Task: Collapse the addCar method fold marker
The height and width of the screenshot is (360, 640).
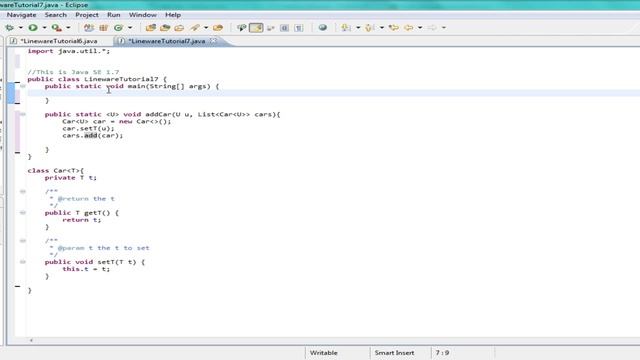Action: tap(23, 114)
